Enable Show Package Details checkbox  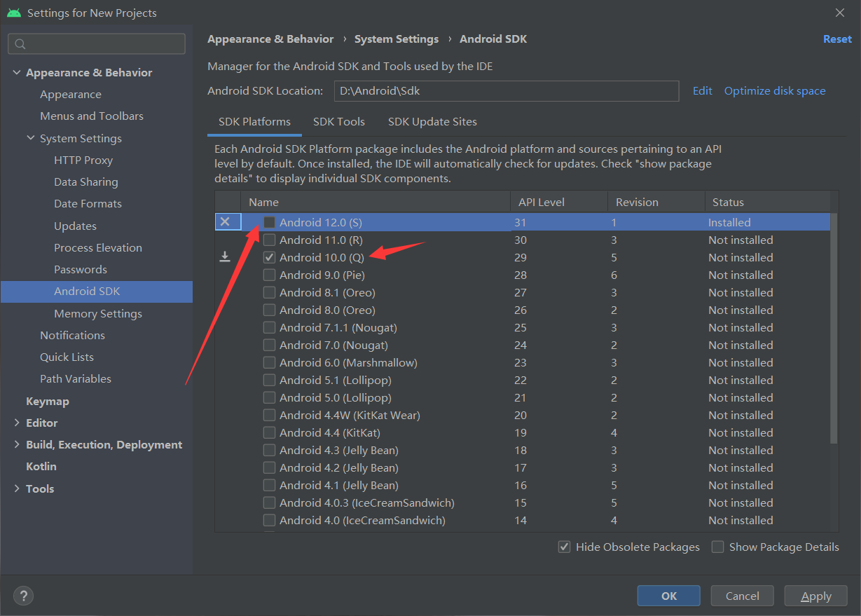pos(717,547)
